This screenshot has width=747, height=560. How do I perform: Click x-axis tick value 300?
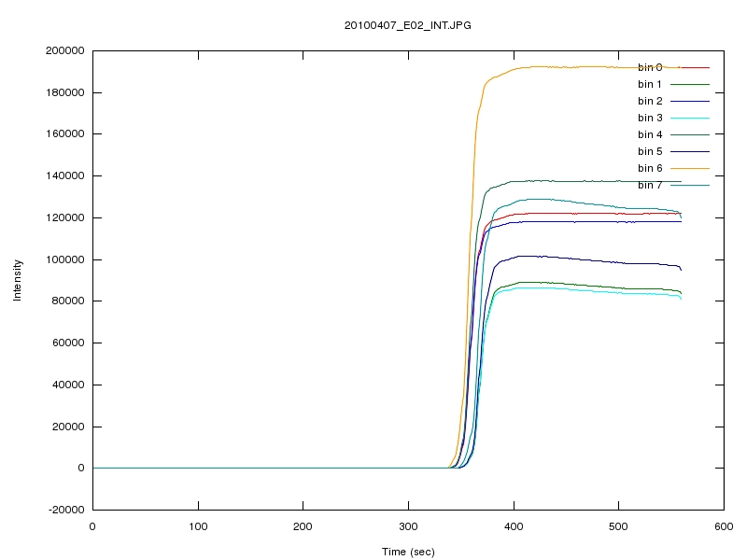408,526
